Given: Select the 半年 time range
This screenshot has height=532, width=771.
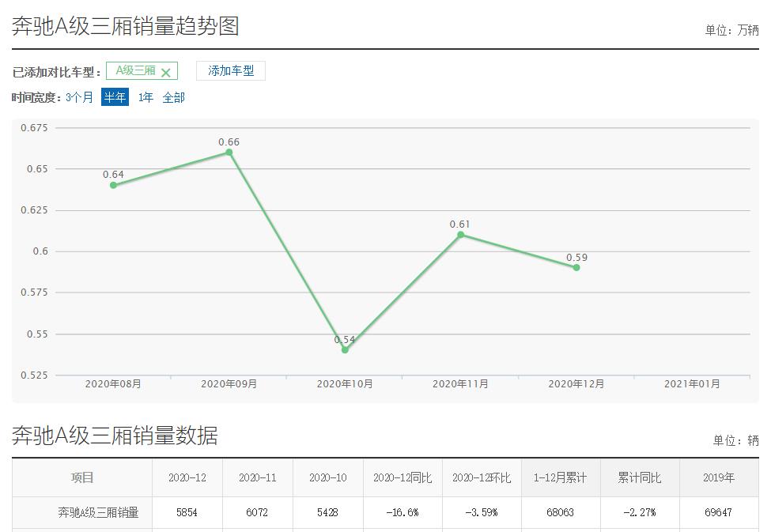Looking at the screenshot, I should [x=115, y=97].
